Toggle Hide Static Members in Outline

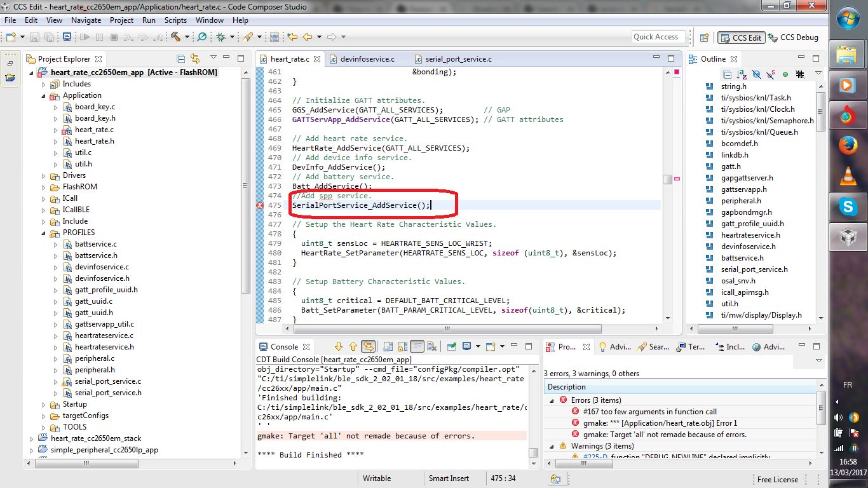770,74
